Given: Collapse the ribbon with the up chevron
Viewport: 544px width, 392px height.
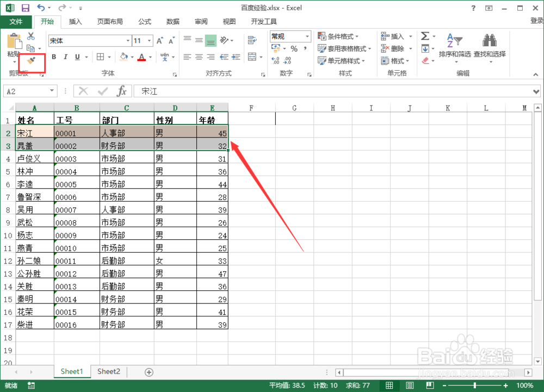Looking at the screenshot, I should coord(536,74).
